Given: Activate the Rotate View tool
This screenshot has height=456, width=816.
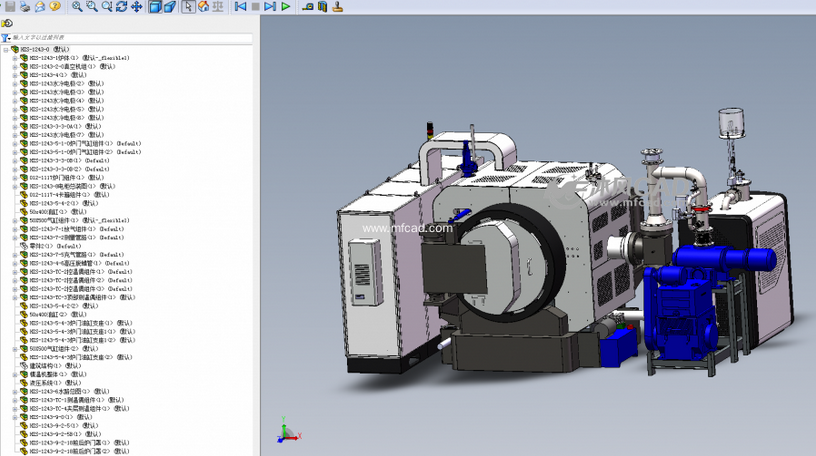Looking at the screenshot, I should [121, 6].
